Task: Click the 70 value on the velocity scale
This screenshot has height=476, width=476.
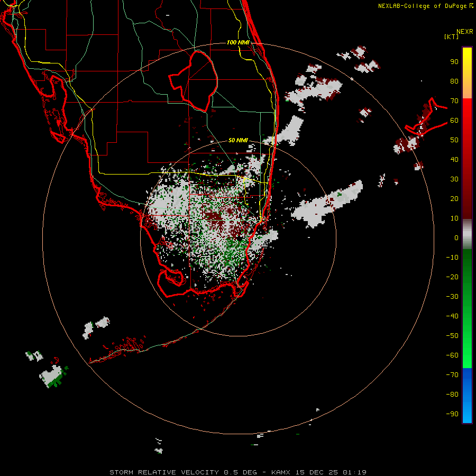Action: (454, 101)
